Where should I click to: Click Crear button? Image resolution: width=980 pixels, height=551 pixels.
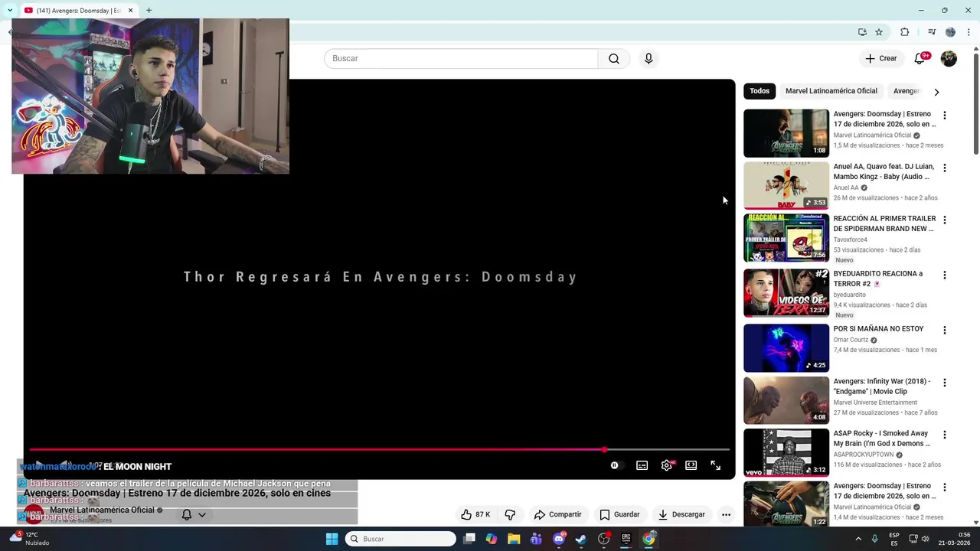[x=881, y=59]
